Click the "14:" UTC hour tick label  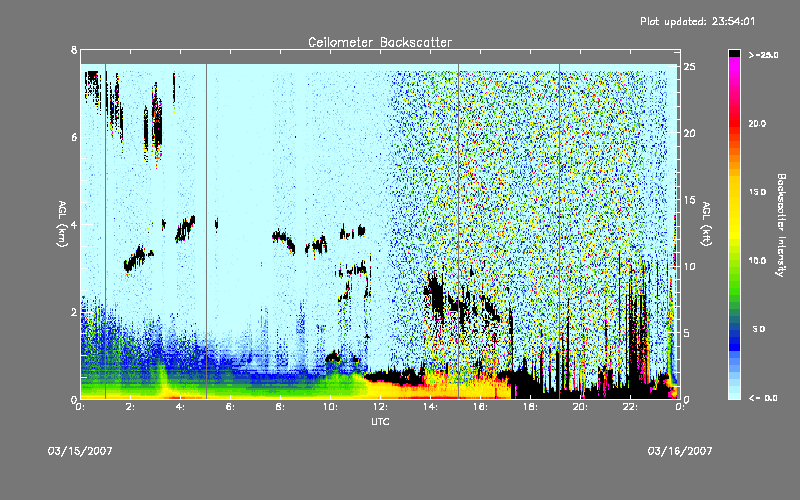tap(430, 407)
